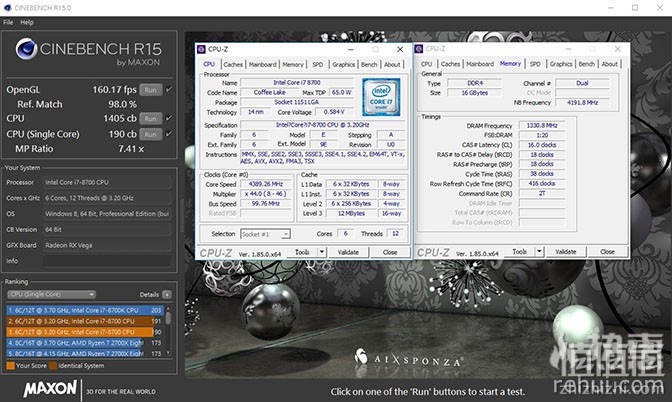The image size is (672, 402).
Task: Switch to CPU tab in right CPU-Z window
Action: click(426, 64)
